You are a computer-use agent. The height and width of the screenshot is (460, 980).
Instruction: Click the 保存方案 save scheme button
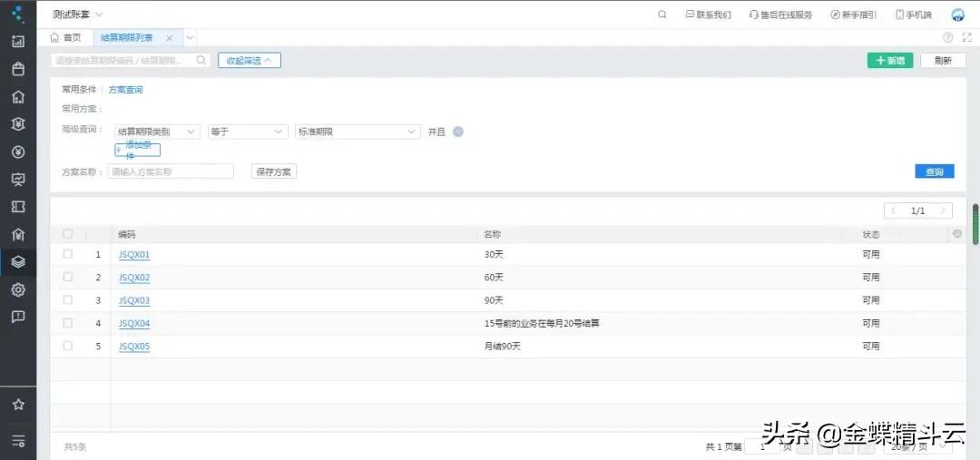274,171
